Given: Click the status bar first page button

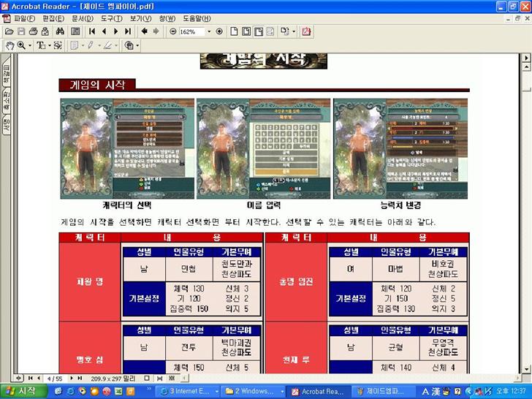Looking at the screenshot, I should coord(31,378).
